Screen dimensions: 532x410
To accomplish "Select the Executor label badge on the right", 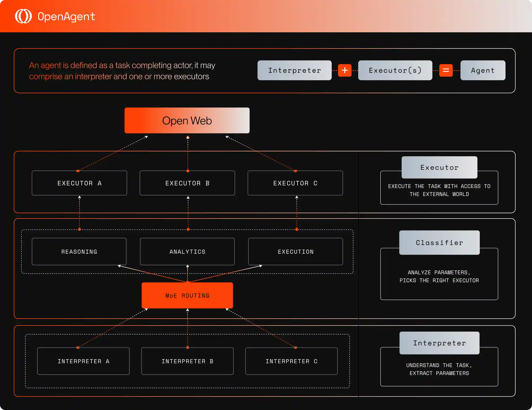I will pos(439,167).
